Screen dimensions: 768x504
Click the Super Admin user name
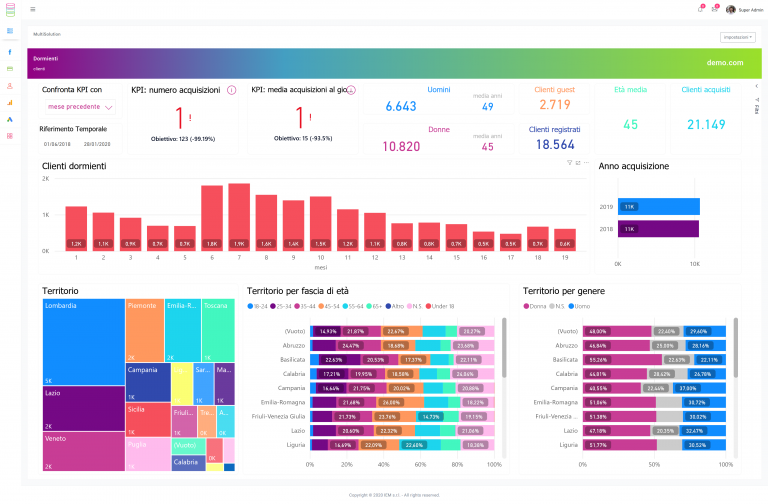coord(750,10)
